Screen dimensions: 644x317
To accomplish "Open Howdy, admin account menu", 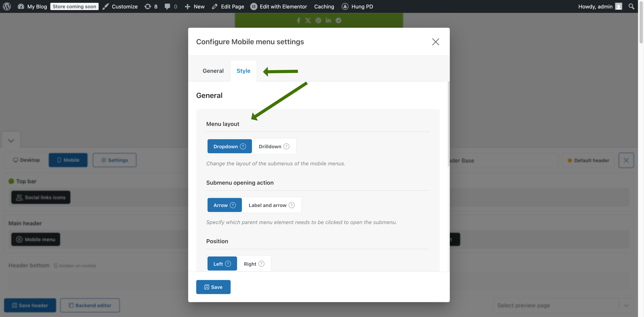I will (x=600, y=7).
